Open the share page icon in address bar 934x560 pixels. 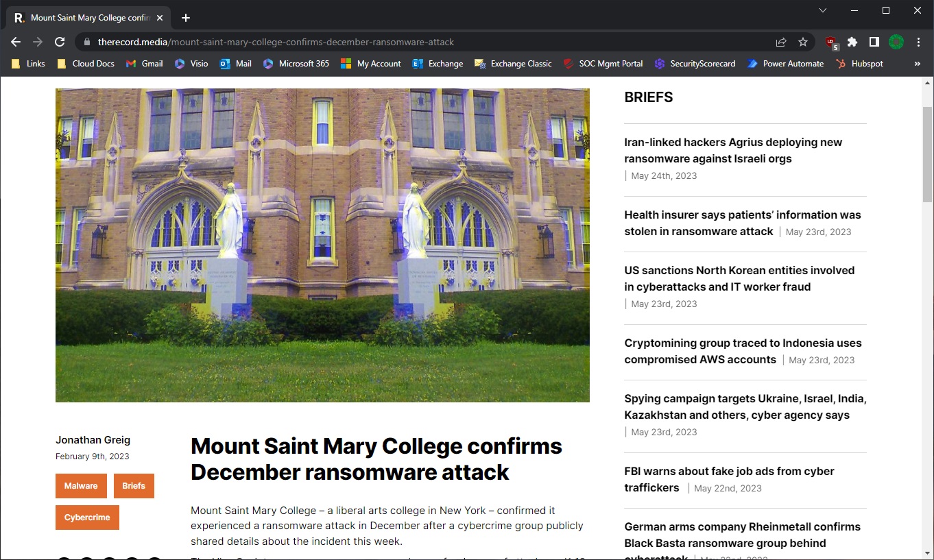[x=780, y=42]
